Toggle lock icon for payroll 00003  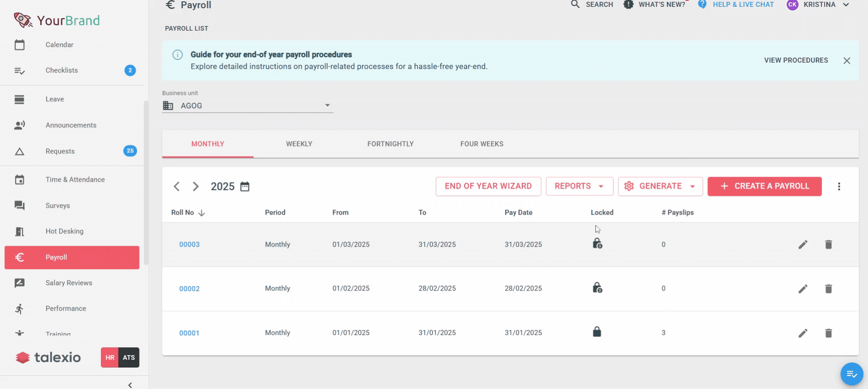tap(597, 243)
